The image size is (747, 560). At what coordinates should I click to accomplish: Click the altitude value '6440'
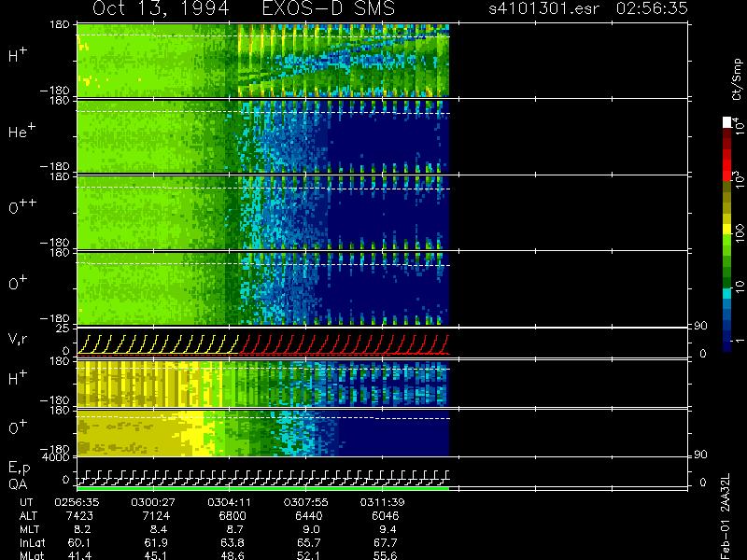(309, 516)
